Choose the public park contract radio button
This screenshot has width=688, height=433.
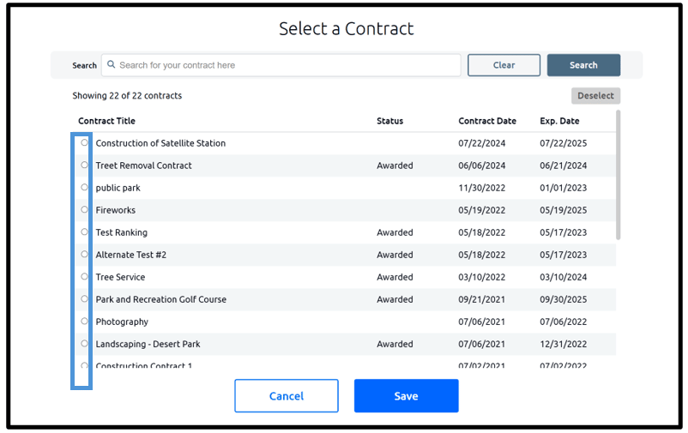point(84,187)
